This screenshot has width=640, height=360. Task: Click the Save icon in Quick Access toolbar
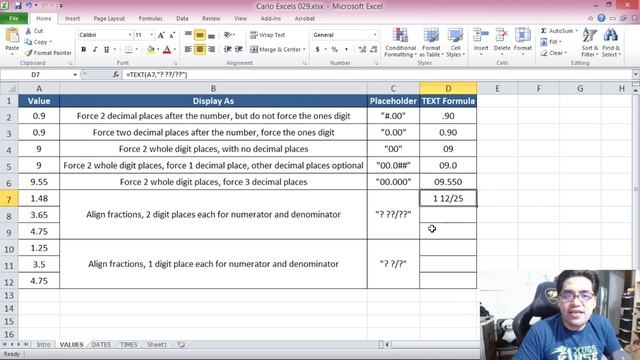18,6
